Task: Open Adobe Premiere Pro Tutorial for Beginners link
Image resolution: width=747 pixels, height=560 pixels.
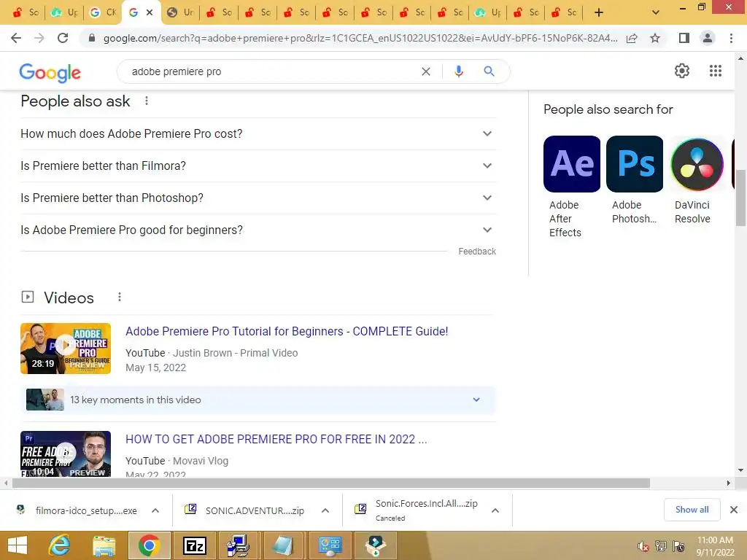Action: click(x=287, y=332)
